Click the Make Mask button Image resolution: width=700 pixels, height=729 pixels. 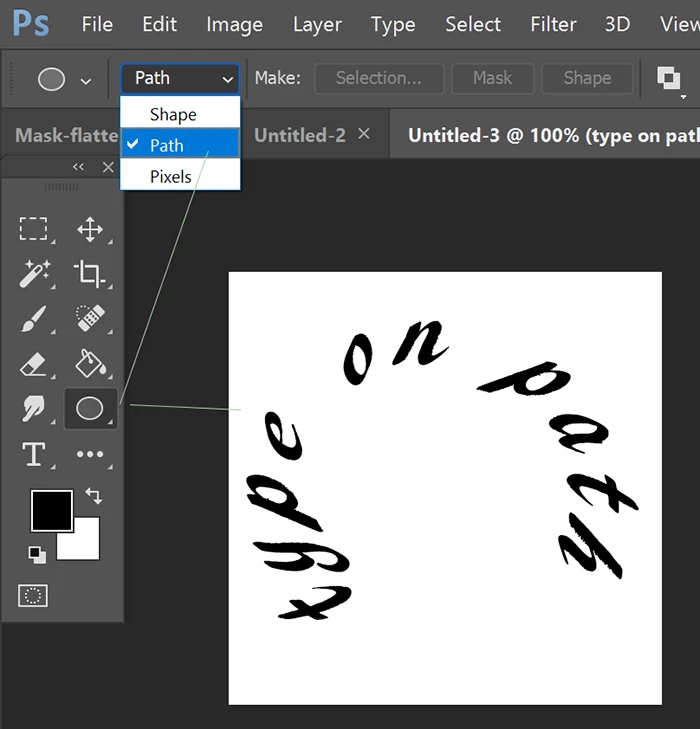(x=492, y=78)
